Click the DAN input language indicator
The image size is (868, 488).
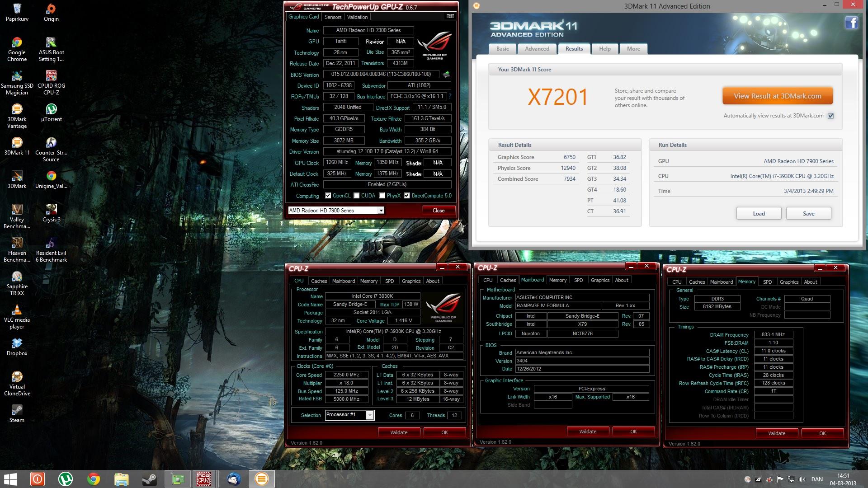pos(817,479)
